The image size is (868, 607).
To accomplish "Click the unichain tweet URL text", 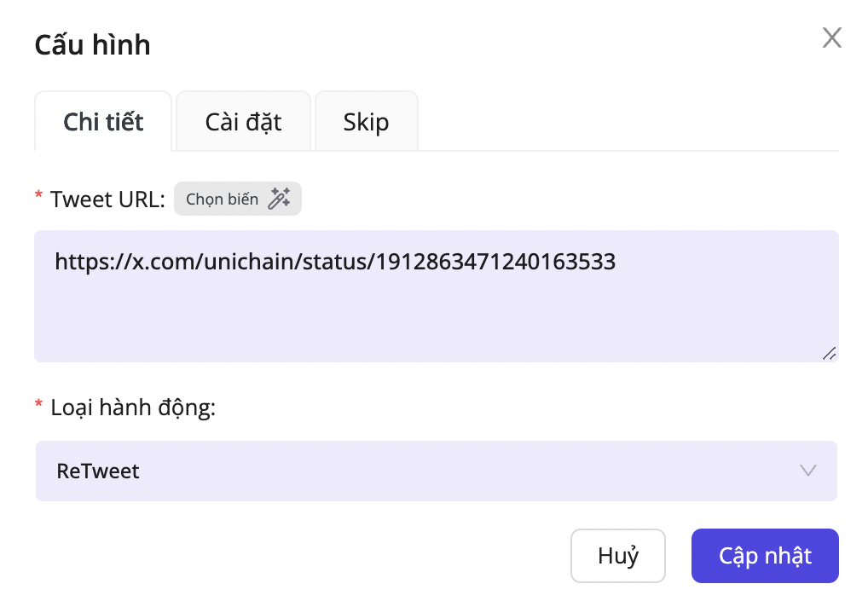I will (x=334, y=262).
